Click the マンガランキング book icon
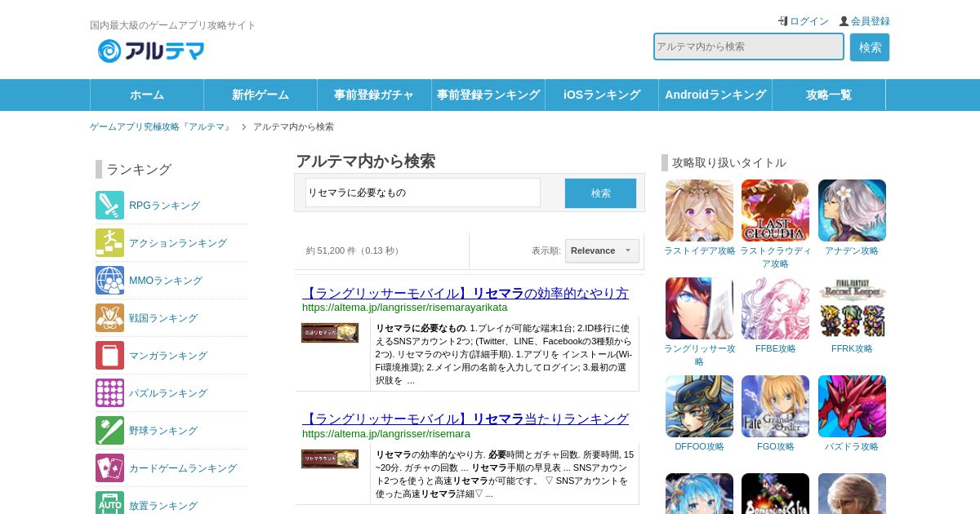The width and height of the screenshot is (980, 514). 109,356
